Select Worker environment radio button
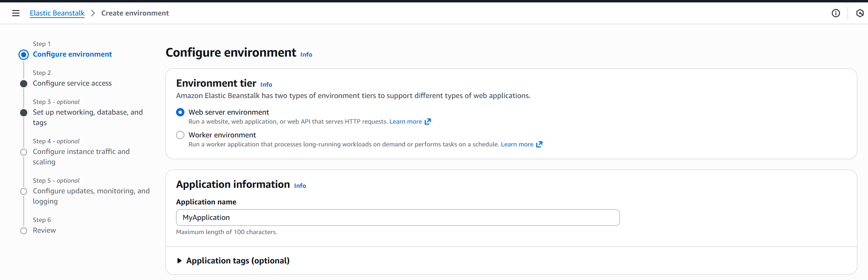Viewport: 868px width, 280px height. (x=180, y=135)
